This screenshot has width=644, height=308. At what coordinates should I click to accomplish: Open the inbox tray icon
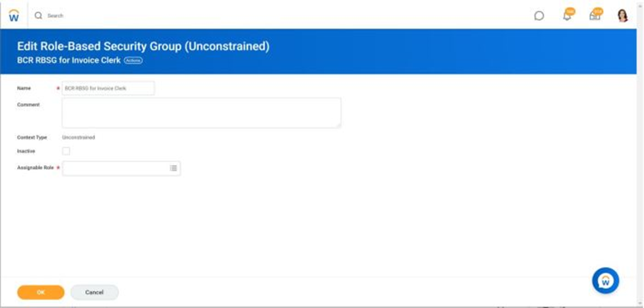click(594, 16)
